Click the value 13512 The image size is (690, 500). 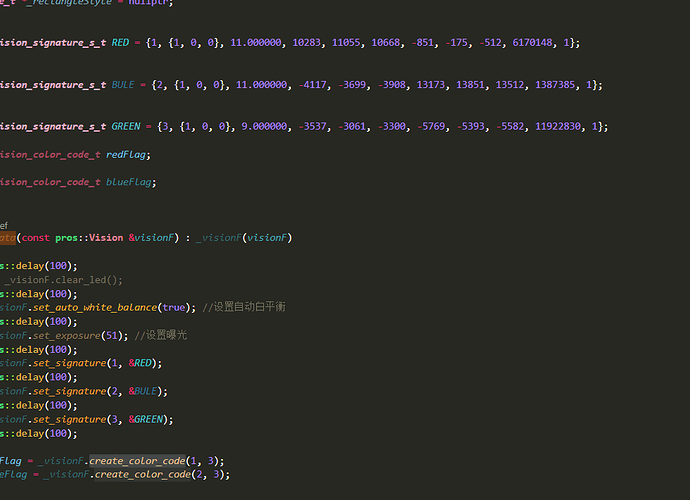point(510,85)
